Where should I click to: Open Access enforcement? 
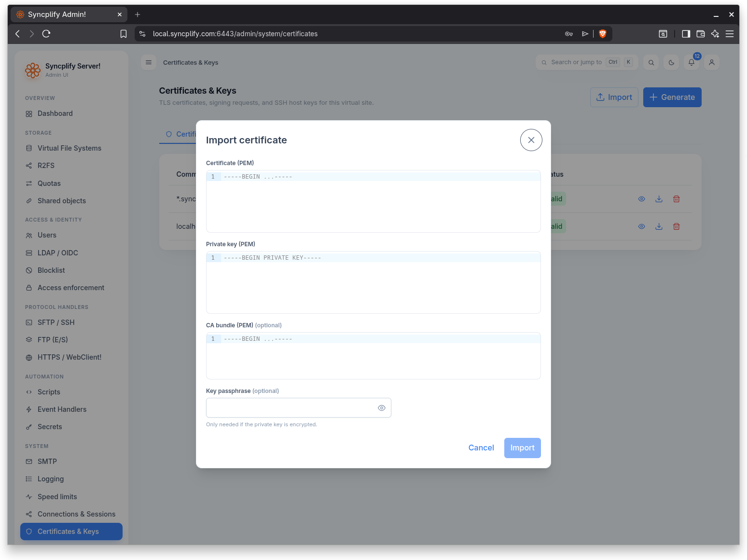pos(71,288)
